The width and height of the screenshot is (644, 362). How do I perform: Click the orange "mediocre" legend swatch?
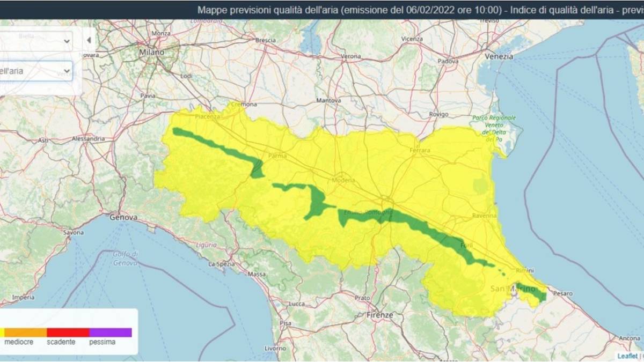[26, 332]
